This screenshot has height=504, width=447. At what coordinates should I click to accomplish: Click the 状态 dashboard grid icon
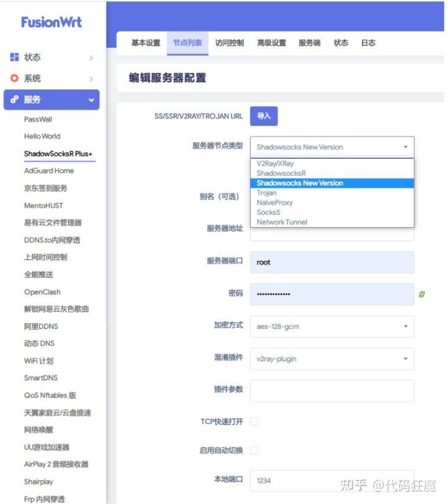[x=14, y=57]
